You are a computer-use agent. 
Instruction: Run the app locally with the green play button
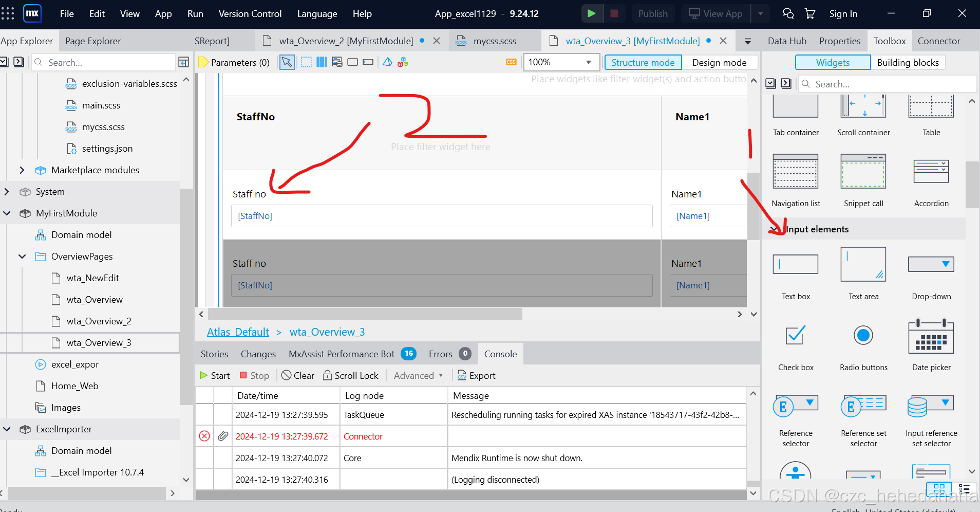pyautogui.click(x=591, y=13)
